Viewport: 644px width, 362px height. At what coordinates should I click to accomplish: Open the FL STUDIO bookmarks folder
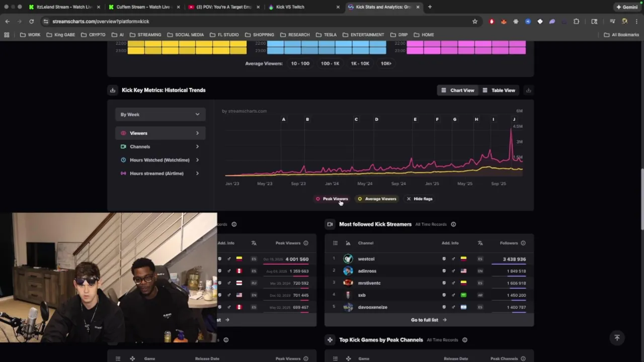point(224,35)
